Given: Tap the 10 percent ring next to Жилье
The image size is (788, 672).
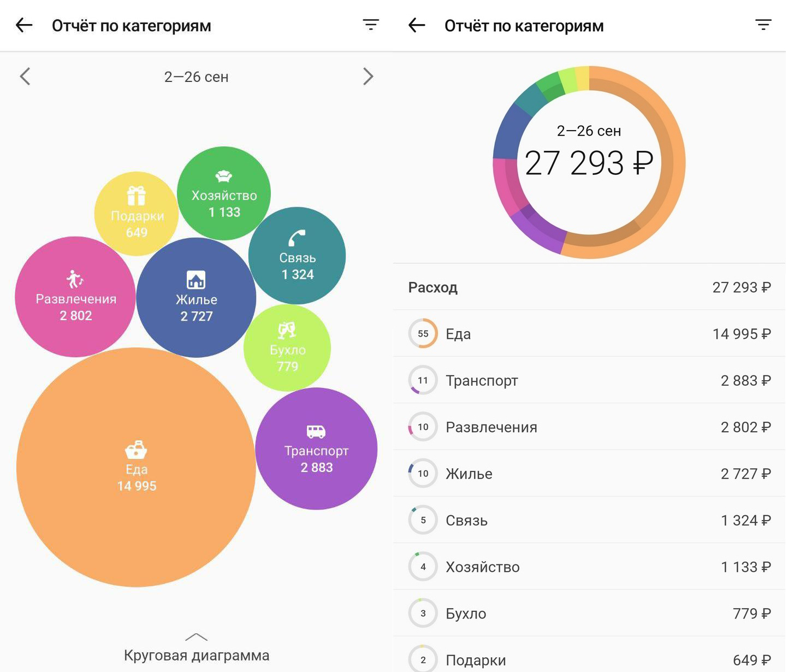Looking at the screenshot, I should [423, 473].
